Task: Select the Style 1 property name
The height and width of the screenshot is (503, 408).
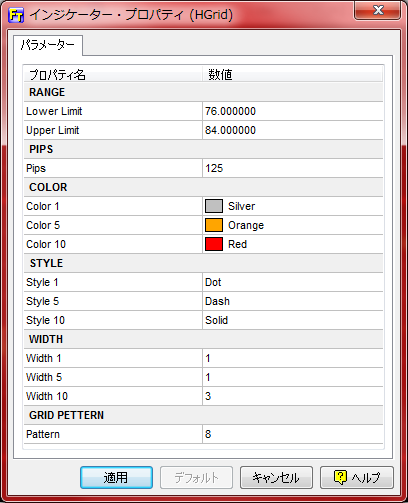Action: [x=42, y=282]
